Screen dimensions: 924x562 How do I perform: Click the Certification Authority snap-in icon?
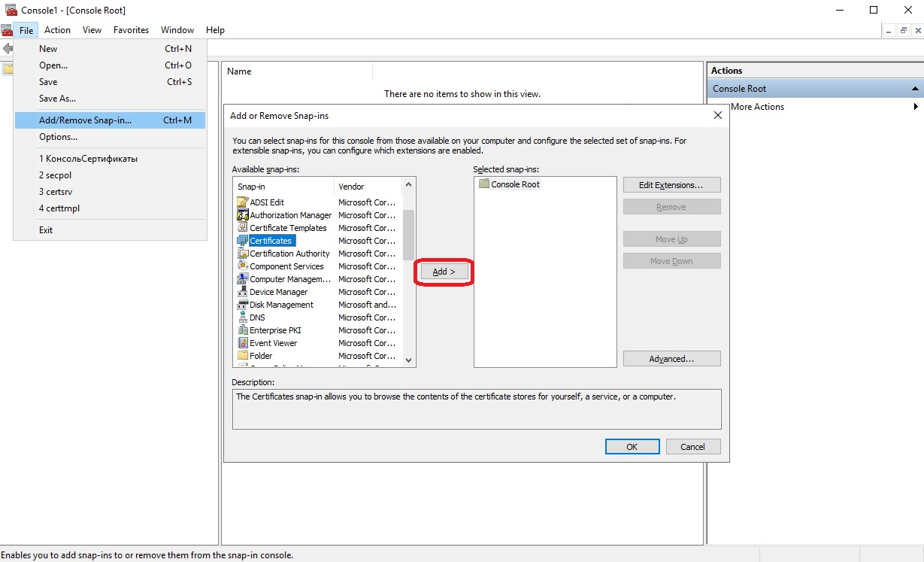[242, 254]
